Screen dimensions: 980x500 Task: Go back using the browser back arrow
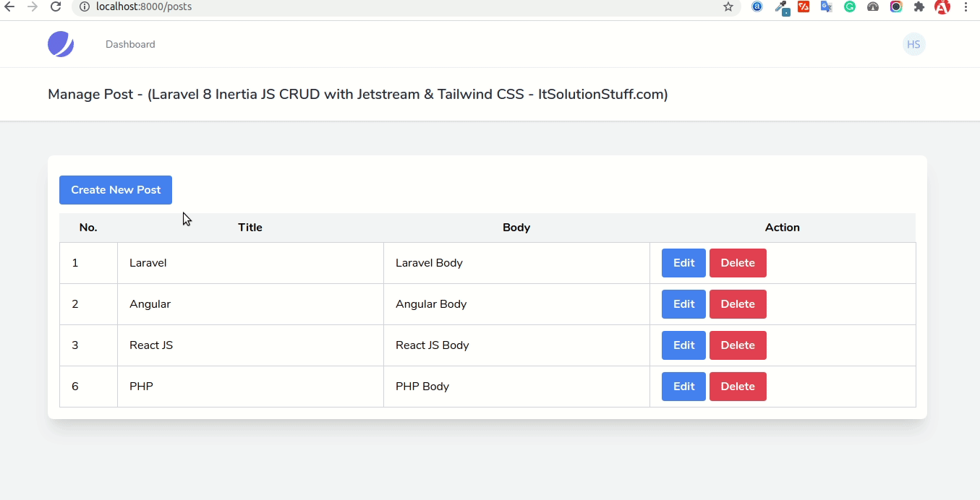click(9, 7)
